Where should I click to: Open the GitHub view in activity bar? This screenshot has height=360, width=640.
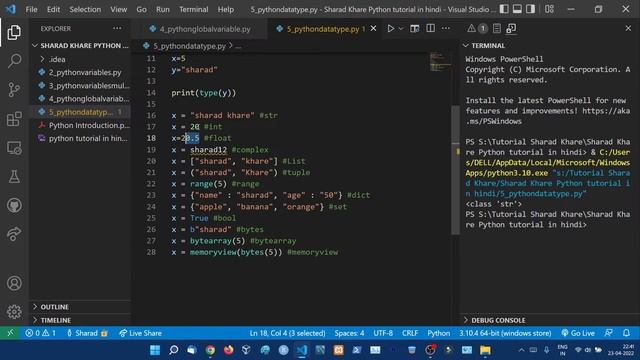[x=14, y=205]
